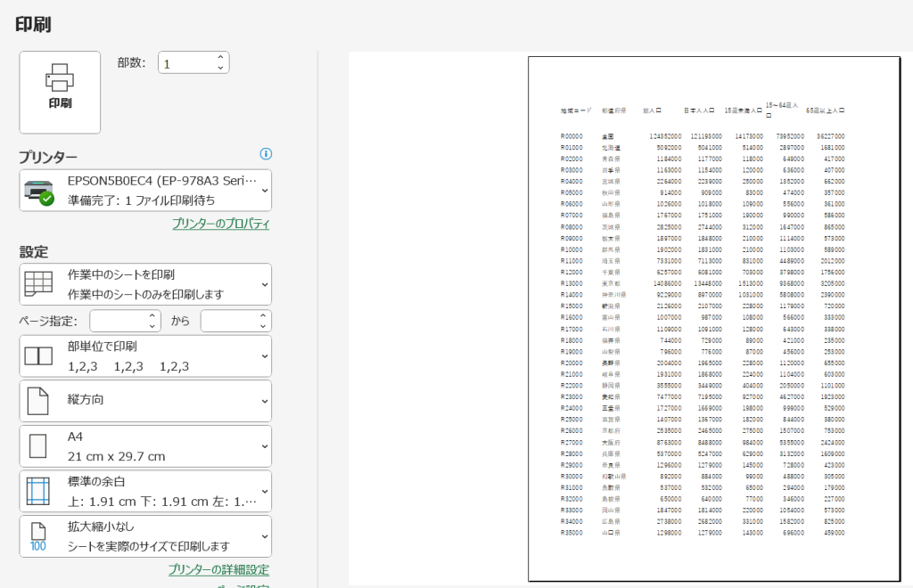Open プリンターのプロパティ link
The image size is (913, 588).
[220, 224]
